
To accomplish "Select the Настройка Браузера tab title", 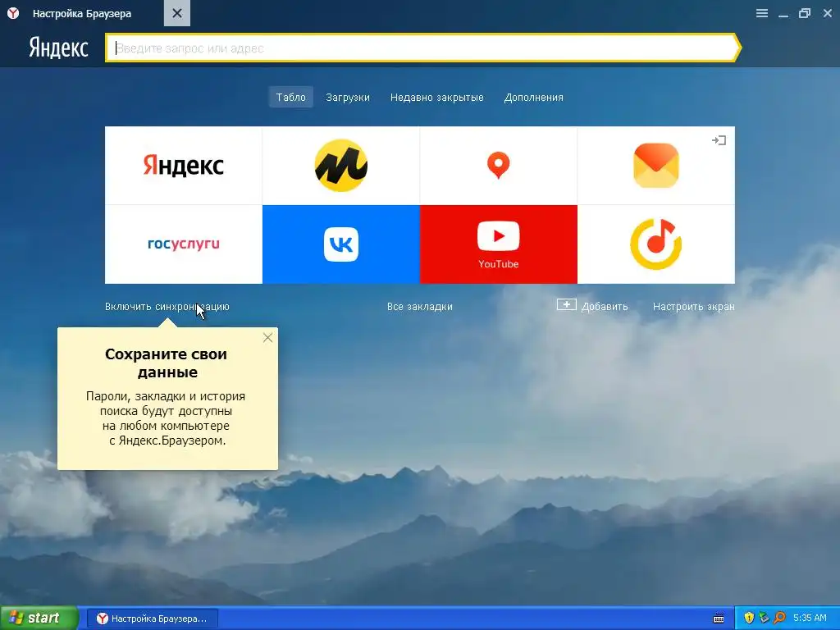I will [x=82, y=13].
